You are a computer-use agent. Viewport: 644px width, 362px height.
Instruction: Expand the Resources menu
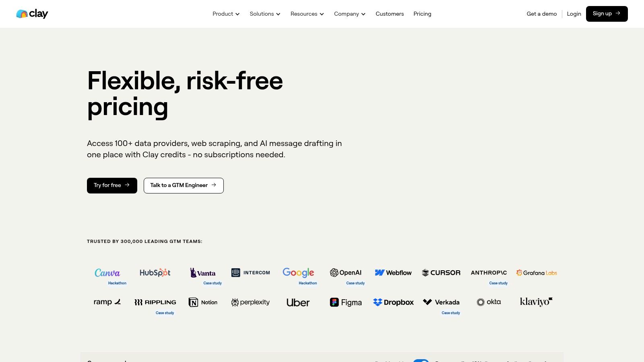tap(307, 14)
